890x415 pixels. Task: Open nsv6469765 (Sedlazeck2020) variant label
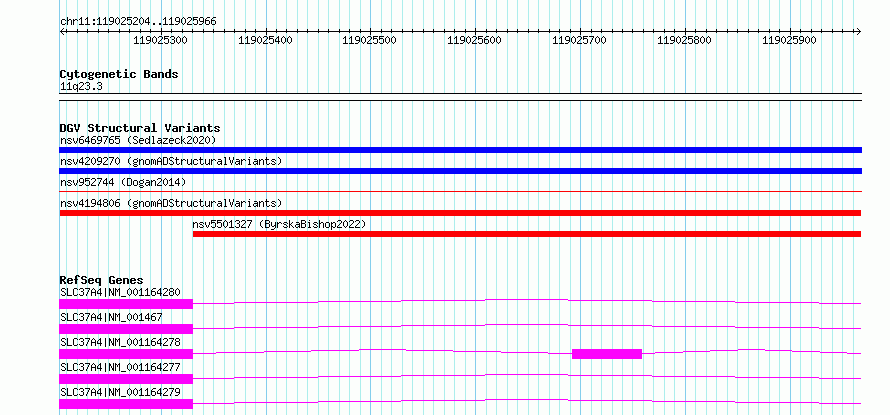tap(138, 140)
